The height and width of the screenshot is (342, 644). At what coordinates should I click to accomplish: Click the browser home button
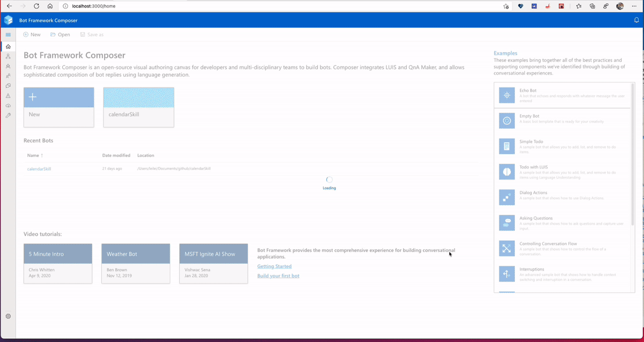50,6
